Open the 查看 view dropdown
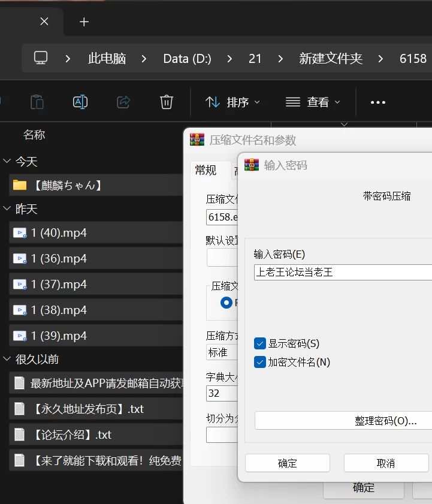The height and width of the screenshot is (504, 432). click(x=313, y=102)
